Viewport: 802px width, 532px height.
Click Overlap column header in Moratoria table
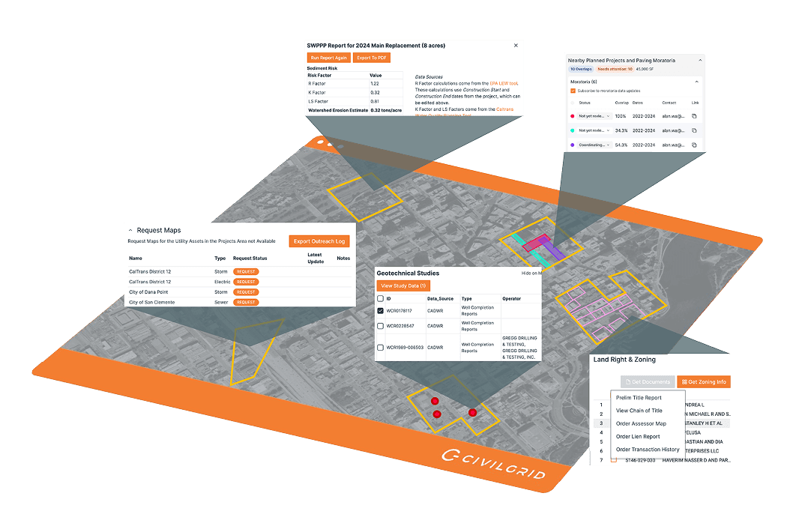[621, 103]
